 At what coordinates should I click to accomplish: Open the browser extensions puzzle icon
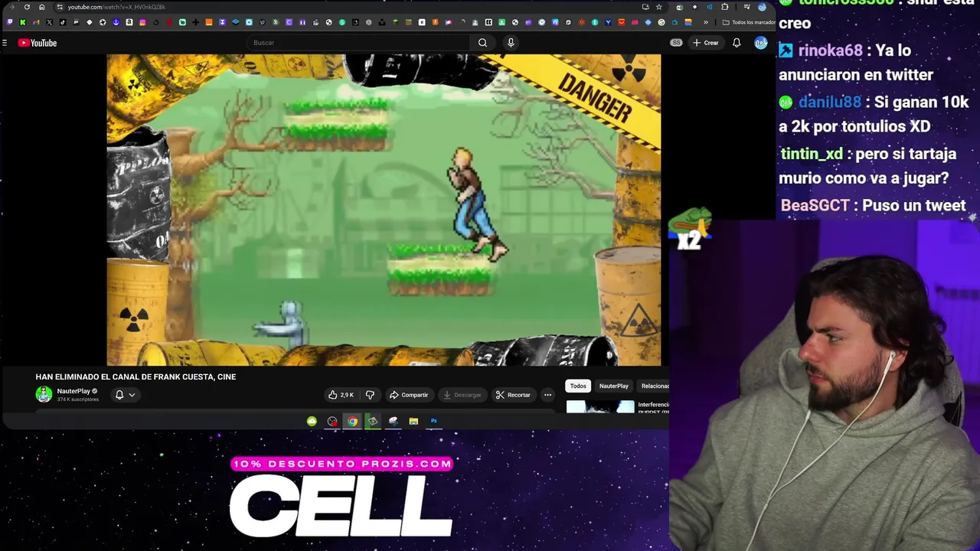click(724, 7)
